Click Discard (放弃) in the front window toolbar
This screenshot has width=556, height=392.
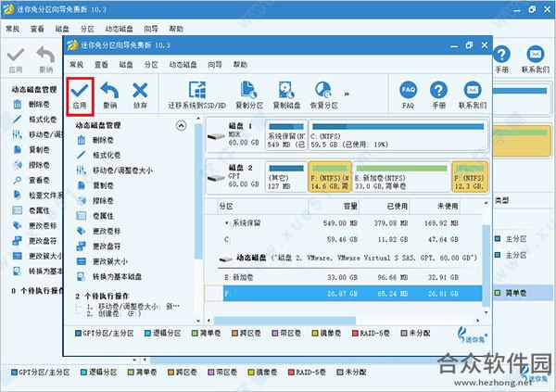pos(140,96)
